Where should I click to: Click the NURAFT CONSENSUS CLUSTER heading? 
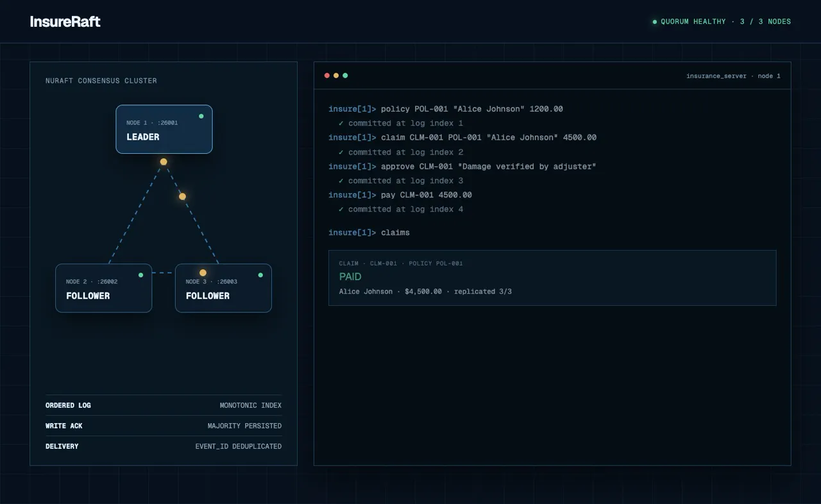point(101,81)
